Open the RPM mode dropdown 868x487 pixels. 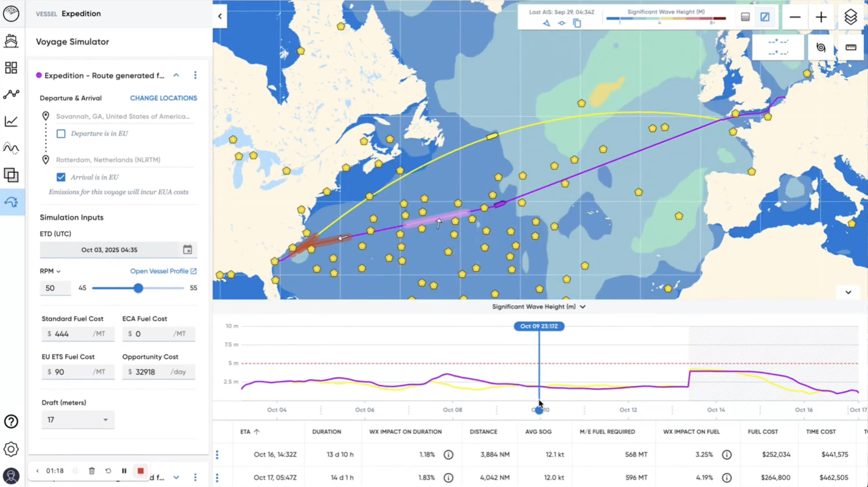click(x=50, y=271)
